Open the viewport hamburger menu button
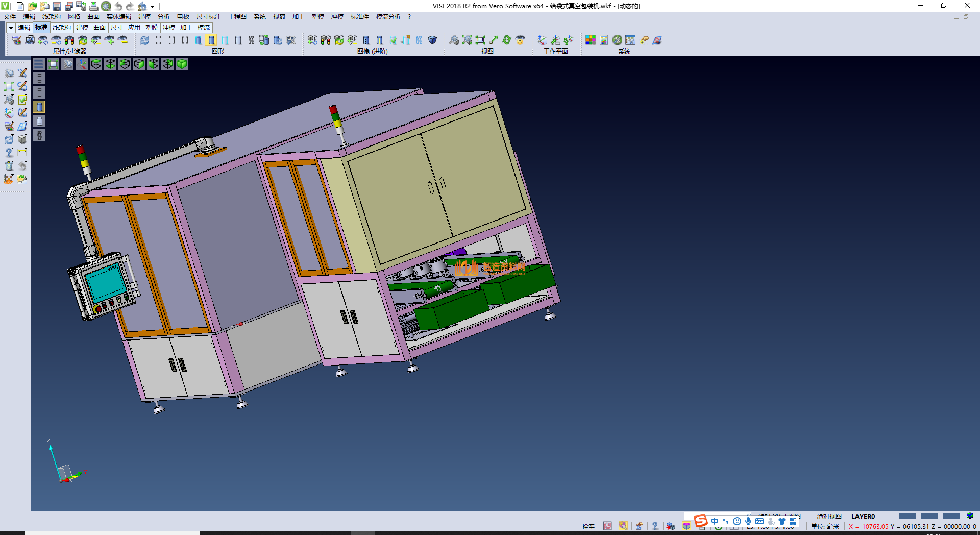This screenshot has height=535, width=980. coord(39,64)
